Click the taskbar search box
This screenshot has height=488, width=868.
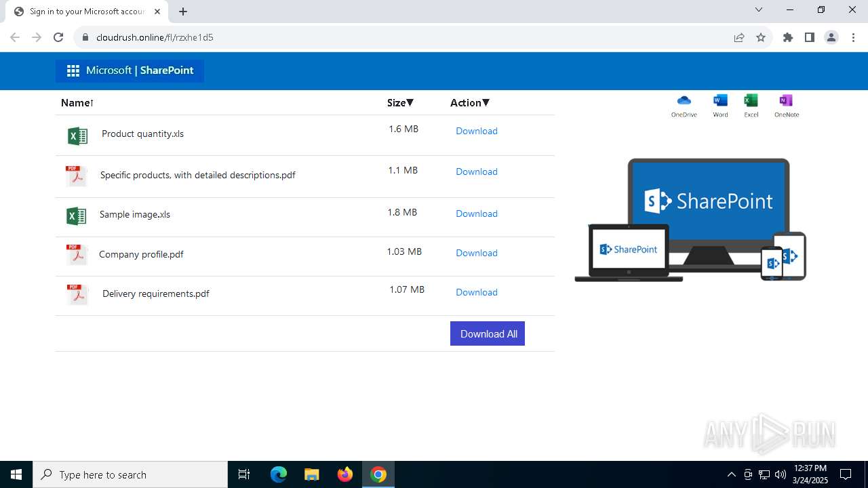pyautogui.click(x=130, y=474)
